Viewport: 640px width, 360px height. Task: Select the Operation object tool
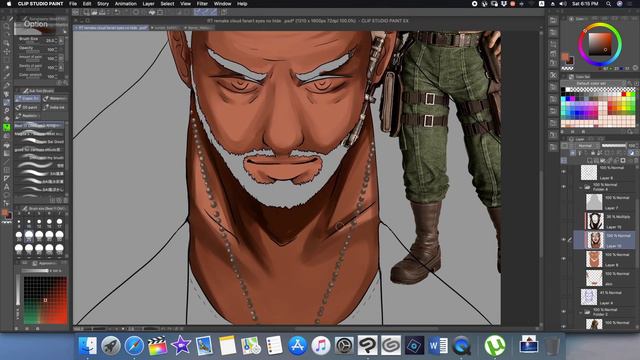click(x=7, y=42)
